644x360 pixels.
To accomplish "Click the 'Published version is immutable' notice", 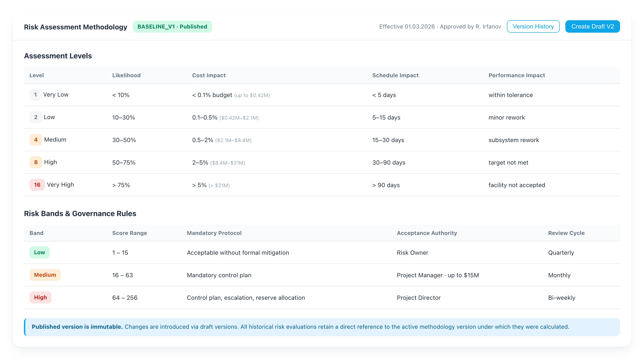I will pos(322,327).
